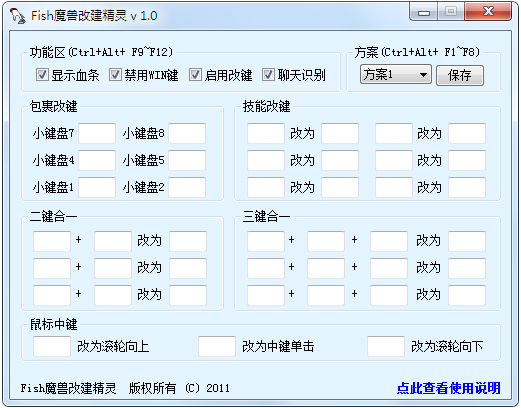The width and height of the screenshot is (521, 408).
Task: Toggle the 禁用WIN键 checkbox
Action: [x=115, y=75]
